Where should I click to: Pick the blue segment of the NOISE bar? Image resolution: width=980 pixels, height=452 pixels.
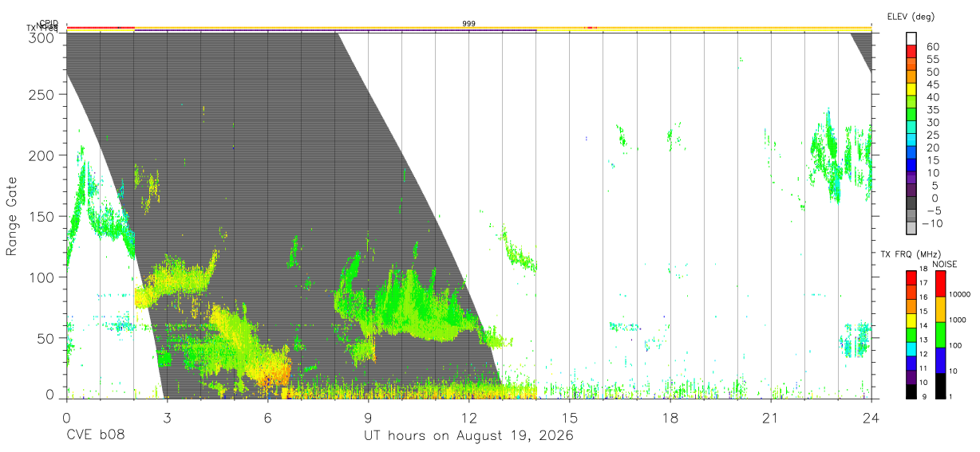940,360
